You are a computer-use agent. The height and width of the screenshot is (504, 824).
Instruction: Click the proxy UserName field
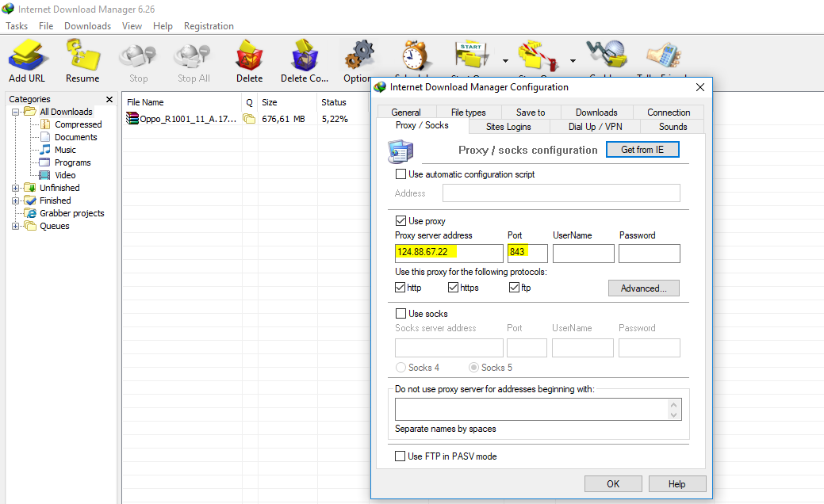[584, 253]
